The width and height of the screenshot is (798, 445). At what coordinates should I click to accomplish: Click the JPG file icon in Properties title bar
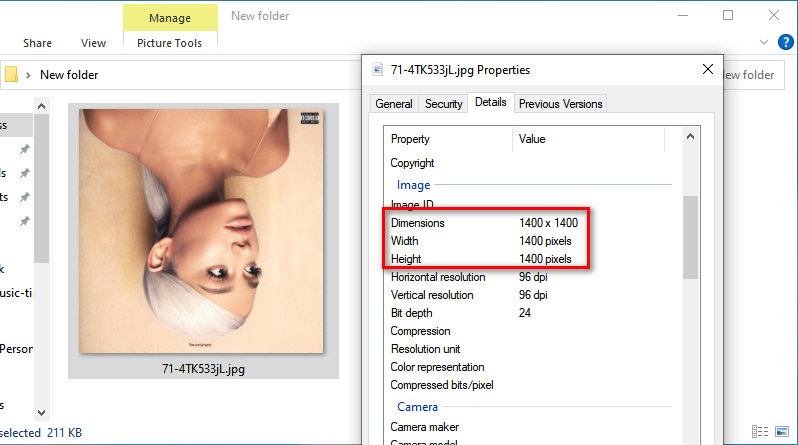coord(377,70)
